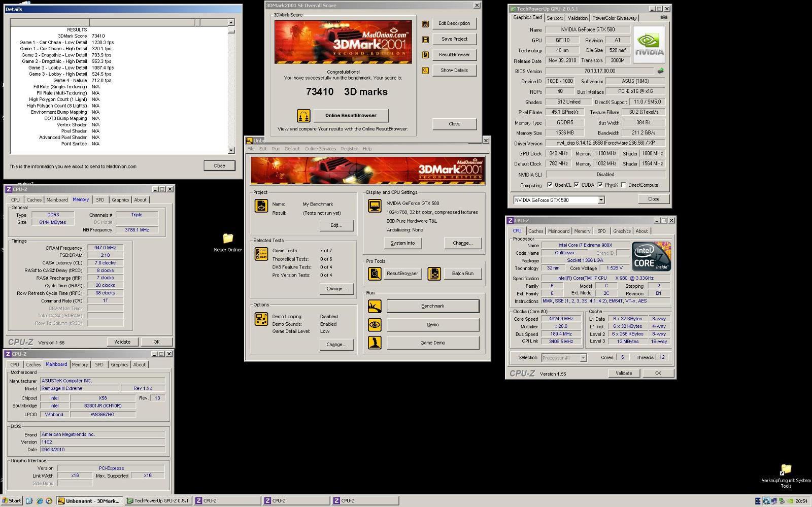Switch to the Validation tab in GPU-Z
Screen dimensions: 812x507
tap(578, 18)
